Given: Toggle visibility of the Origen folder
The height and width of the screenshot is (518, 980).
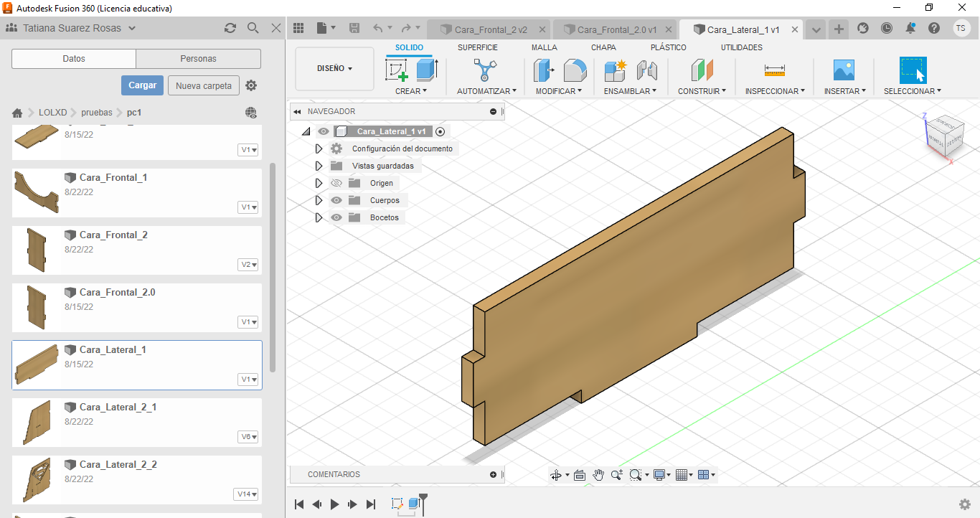Looking at the screenshot, I should click(336, 183).
